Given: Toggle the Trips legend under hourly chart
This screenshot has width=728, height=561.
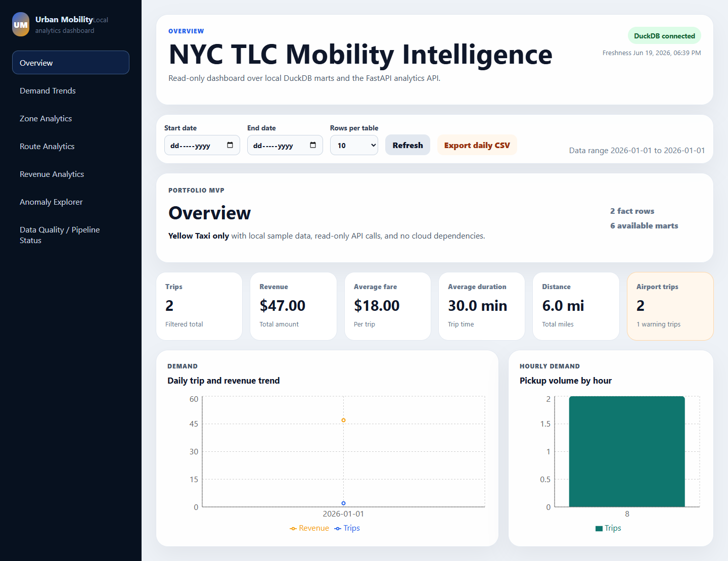Looking at the screenshot, I should (608, 528).
